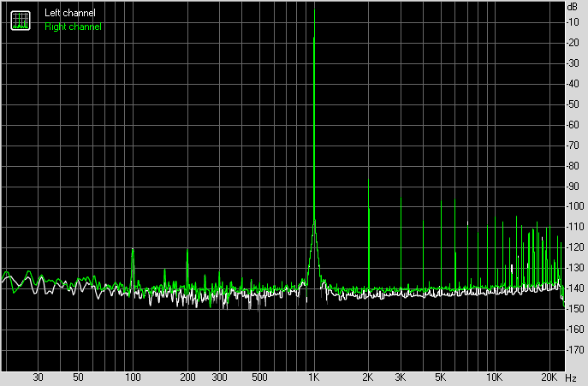Select the green Right channel legend label
The width and height of the screenshot is (588, 386).
pos(73,27)
